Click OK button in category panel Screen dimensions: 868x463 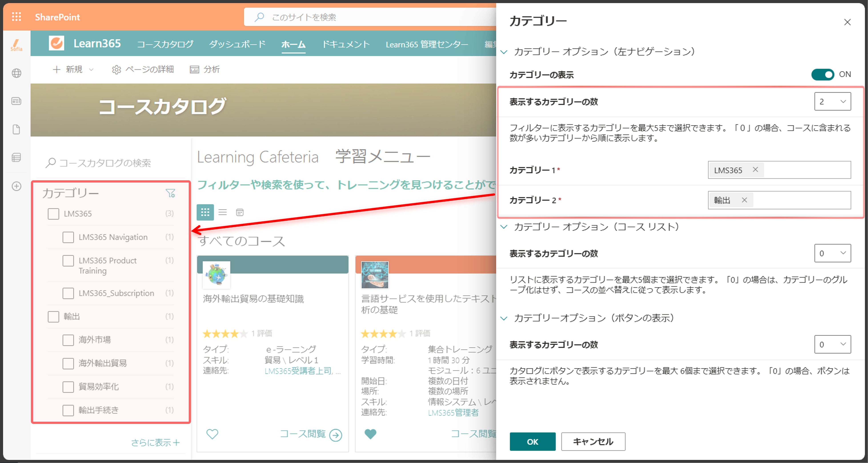point(532,441)
